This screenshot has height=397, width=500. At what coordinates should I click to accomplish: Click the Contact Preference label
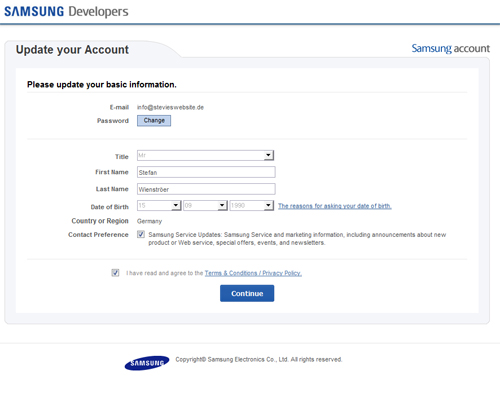point(98,235)
